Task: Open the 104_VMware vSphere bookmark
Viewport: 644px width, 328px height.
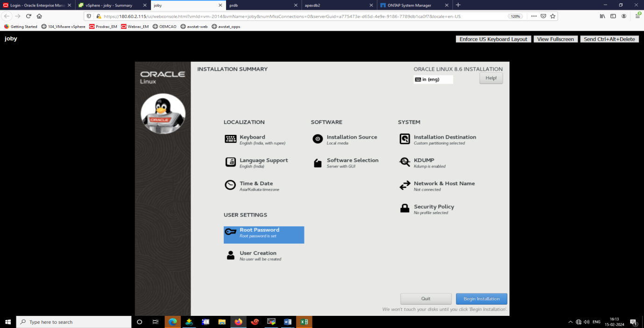Action: click(64, 27)
